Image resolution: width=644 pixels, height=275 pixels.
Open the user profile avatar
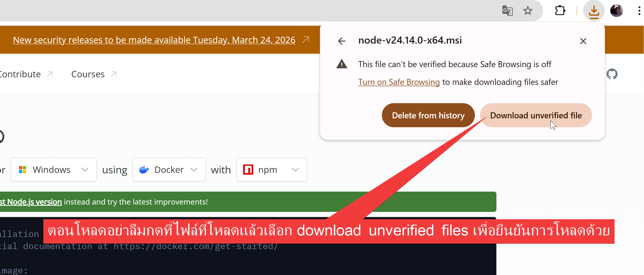pyautogui.click(x=616, y=11)
